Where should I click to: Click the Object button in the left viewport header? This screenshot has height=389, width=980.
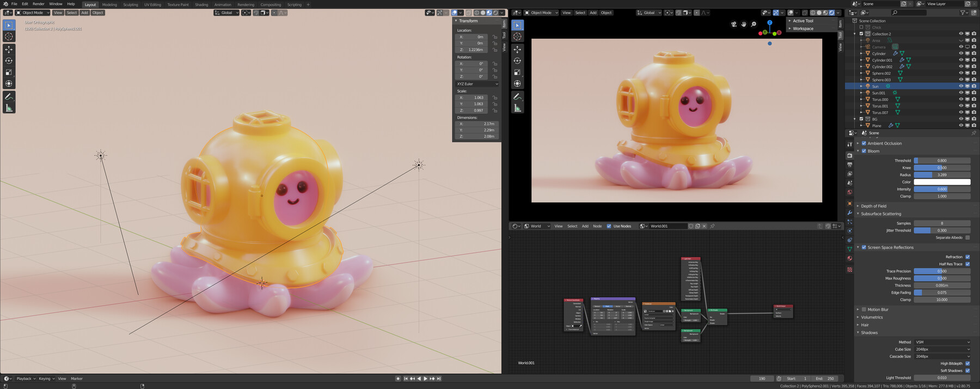(98, 13)
